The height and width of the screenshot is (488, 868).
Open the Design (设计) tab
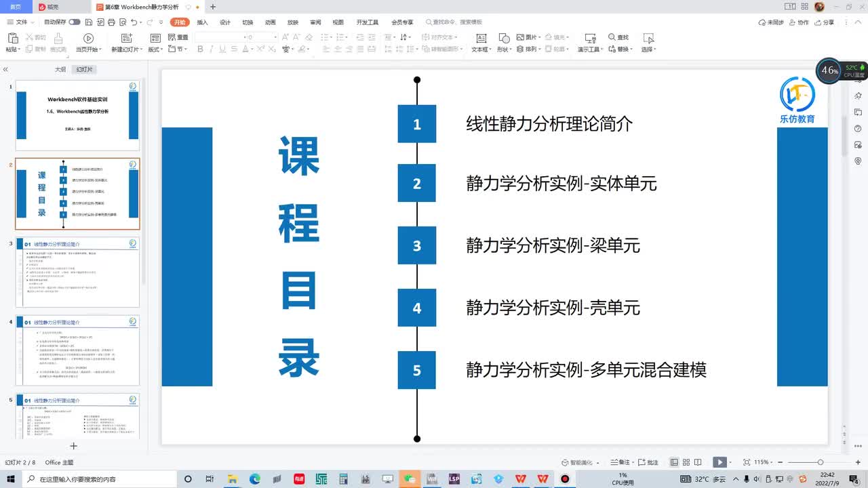coord(225,22)
